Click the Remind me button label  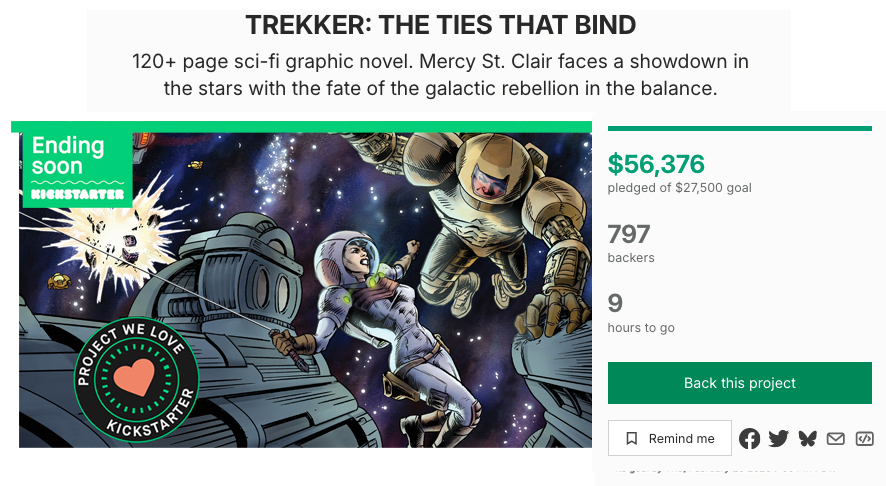pos(681,438)
